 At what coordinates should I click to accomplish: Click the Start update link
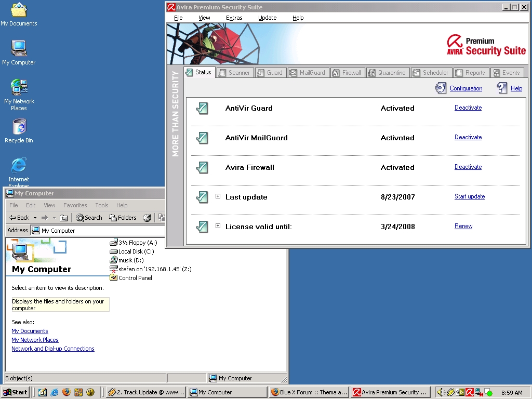point(469,196)
